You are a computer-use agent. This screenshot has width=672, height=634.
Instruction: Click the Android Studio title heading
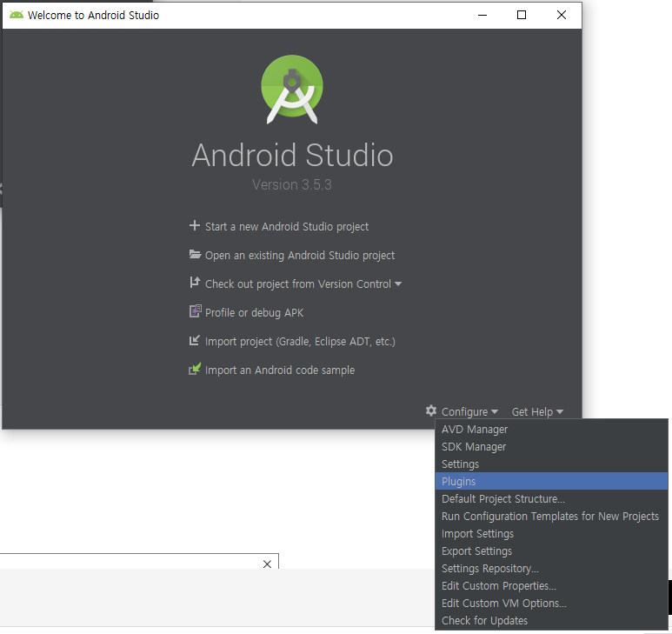292,155
